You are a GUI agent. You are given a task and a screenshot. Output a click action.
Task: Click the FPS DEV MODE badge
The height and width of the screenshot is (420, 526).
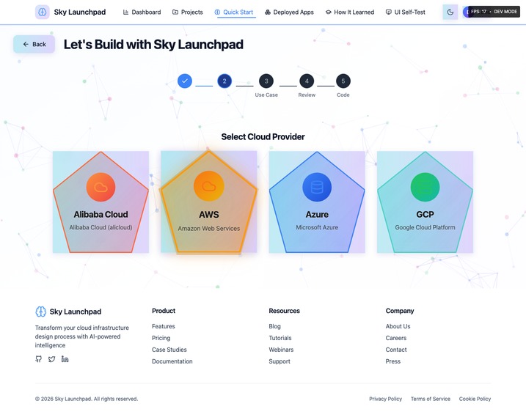pos(494,12)
